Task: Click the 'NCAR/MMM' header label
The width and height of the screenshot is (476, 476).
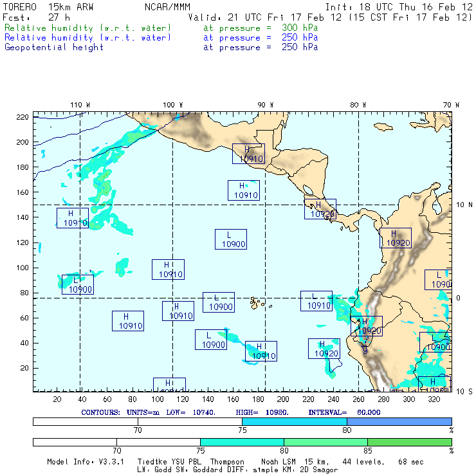Action: coord(167,7)
